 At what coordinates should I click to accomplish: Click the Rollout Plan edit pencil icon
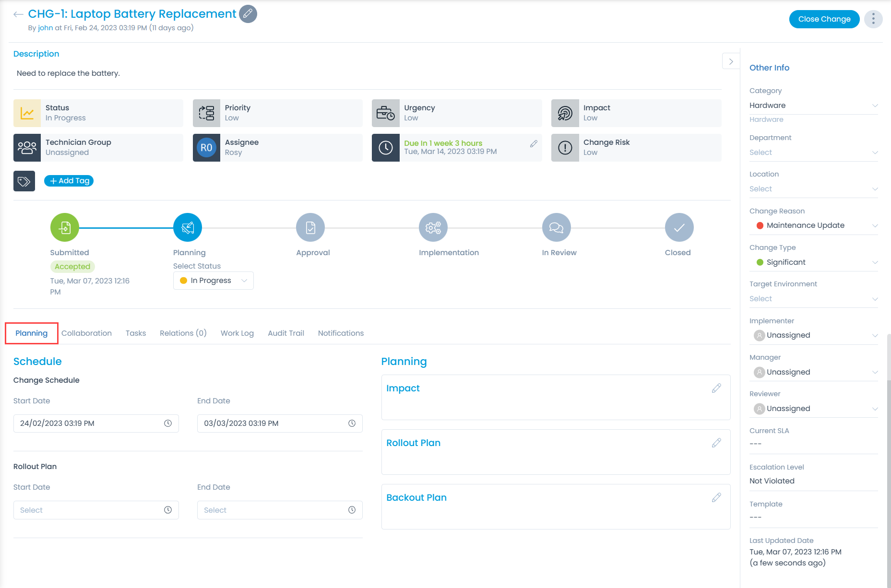(716, 443)
